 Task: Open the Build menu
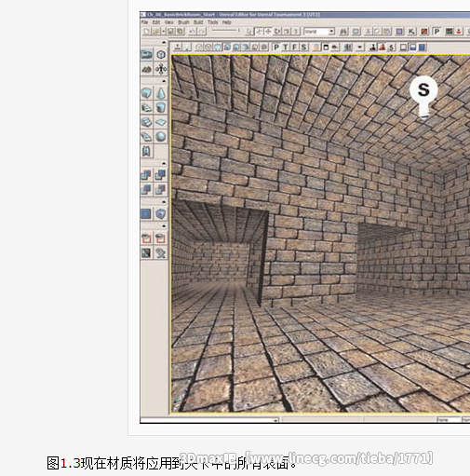tap(198, 22)
